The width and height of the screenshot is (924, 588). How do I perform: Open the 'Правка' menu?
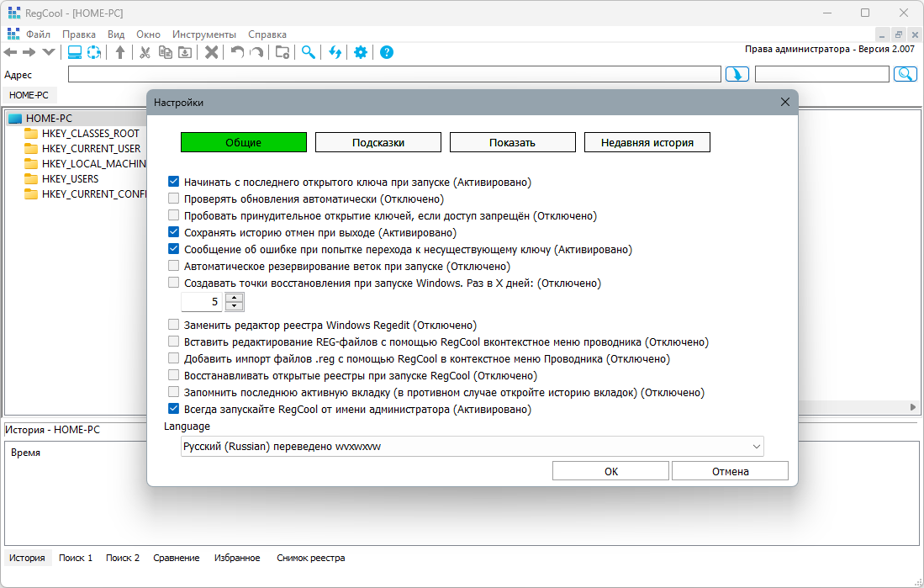click(79, 34)
